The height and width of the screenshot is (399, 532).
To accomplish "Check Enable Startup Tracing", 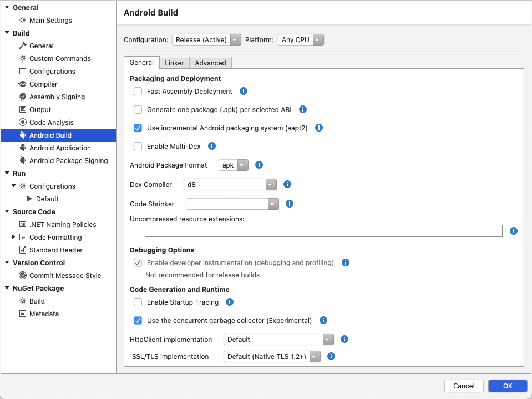I will coord(138,302).
